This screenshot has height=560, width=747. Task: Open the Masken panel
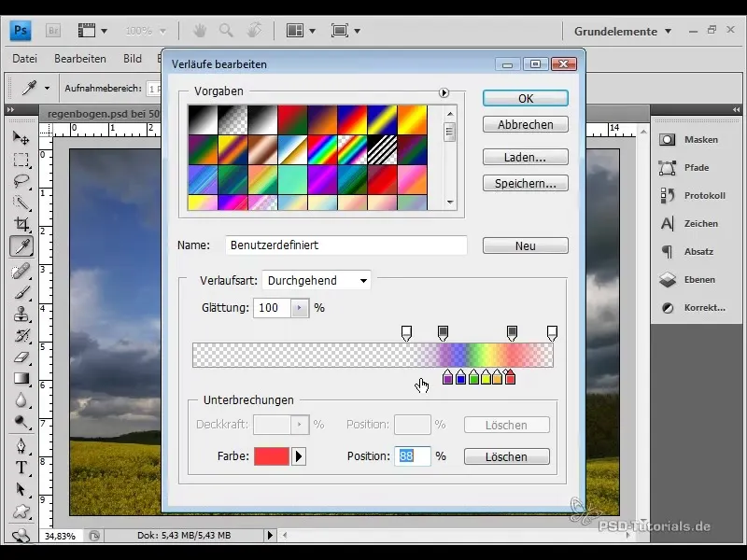pyautogui.click(x=689, y=139)
